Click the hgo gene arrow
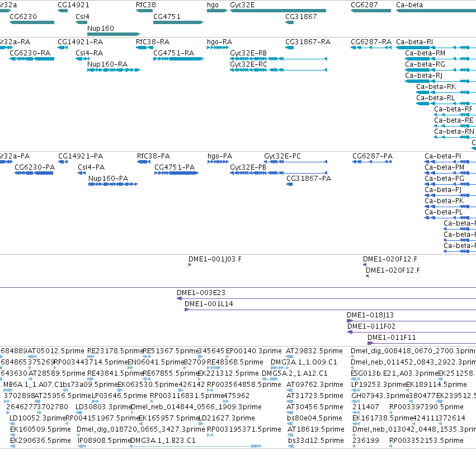Viewport: 476px width, 449px height. click(217, 11)
